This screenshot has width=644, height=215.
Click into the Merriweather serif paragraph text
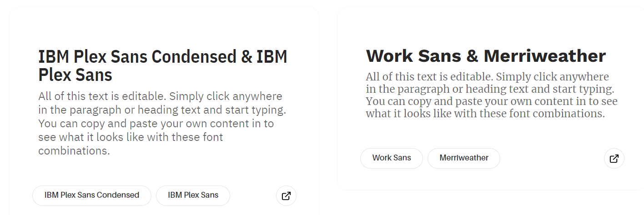tap(491, 95)
